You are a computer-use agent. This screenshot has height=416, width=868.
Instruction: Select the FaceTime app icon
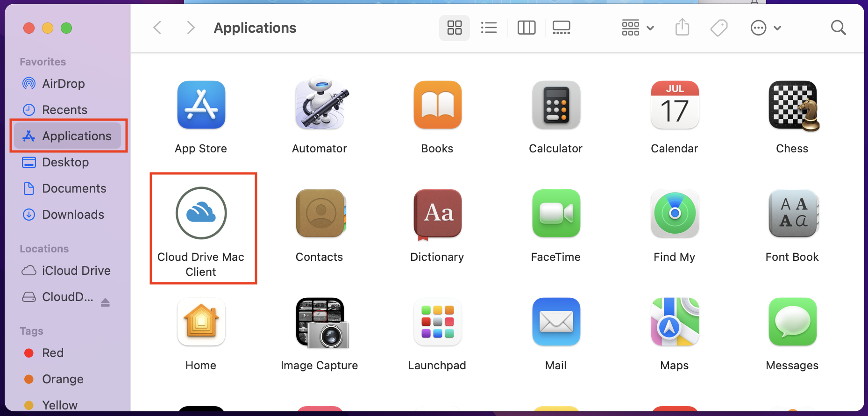556,213
